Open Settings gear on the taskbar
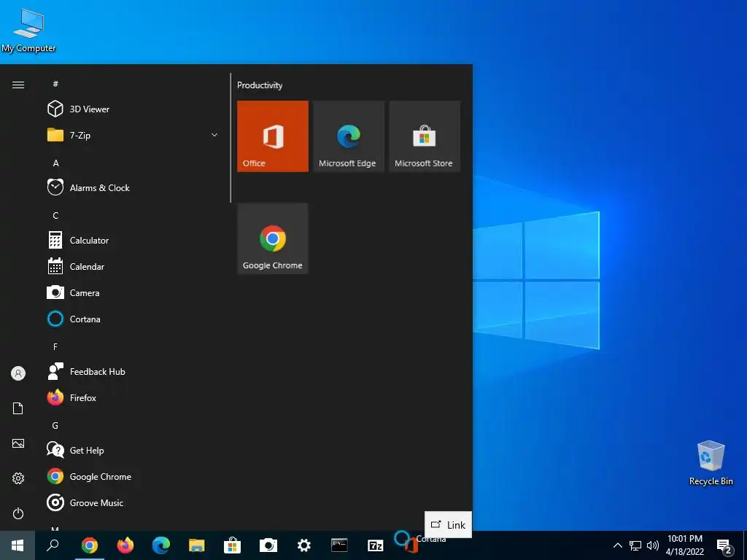 click(x=304, y=545)
